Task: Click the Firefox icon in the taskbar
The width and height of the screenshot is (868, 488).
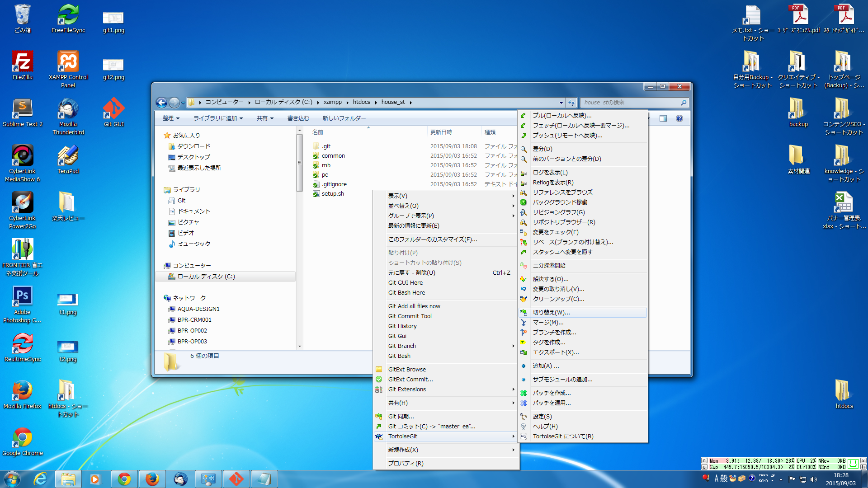Action: tap(152, 479)
